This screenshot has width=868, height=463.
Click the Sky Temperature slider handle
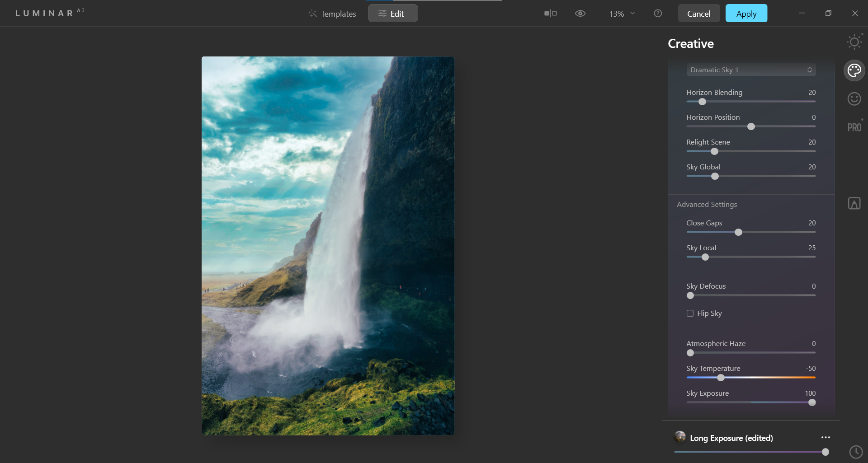[x=721, y=378]
